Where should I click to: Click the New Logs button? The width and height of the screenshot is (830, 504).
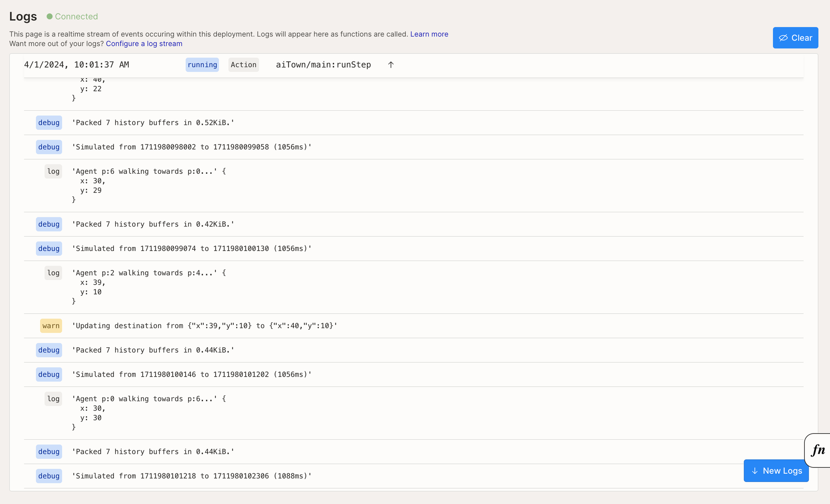(776, 471)
